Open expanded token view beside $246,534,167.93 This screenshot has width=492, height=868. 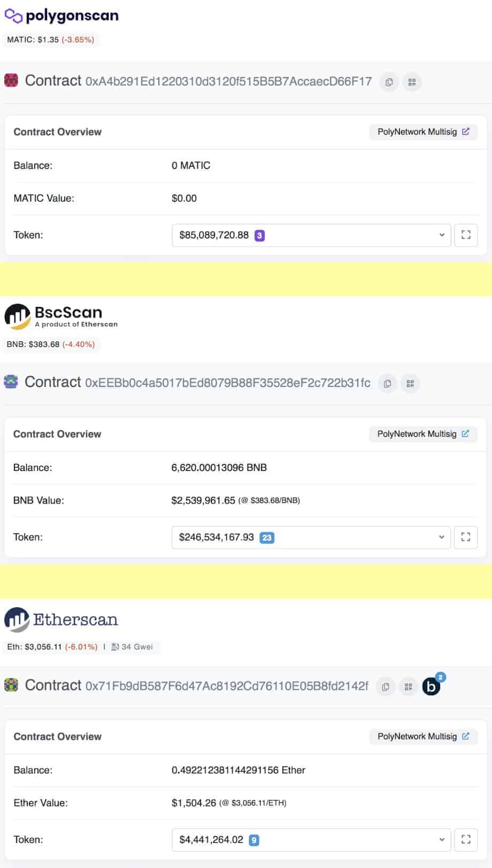(x=466, y=537)
